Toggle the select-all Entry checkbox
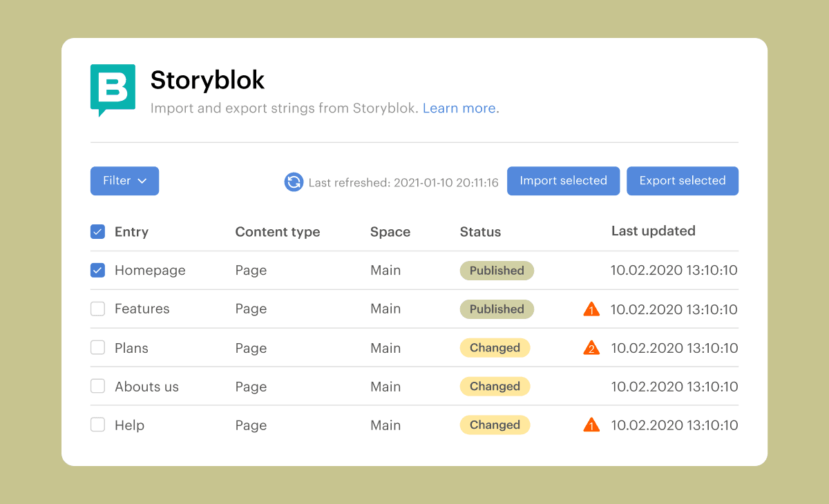The width and height of the screenshot is (829, 504). click(98, 232)
